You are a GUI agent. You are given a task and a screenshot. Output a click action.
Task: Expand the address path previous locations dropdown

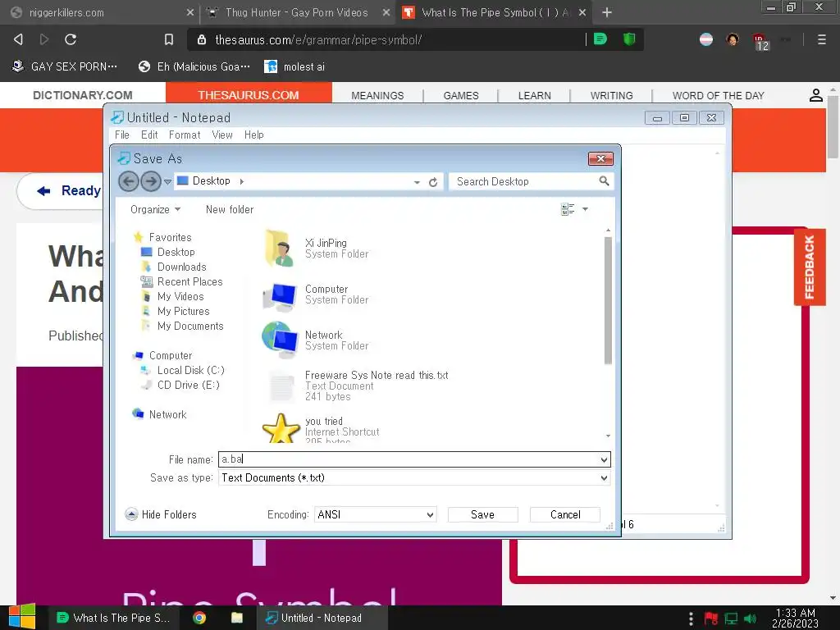[417, 182]
